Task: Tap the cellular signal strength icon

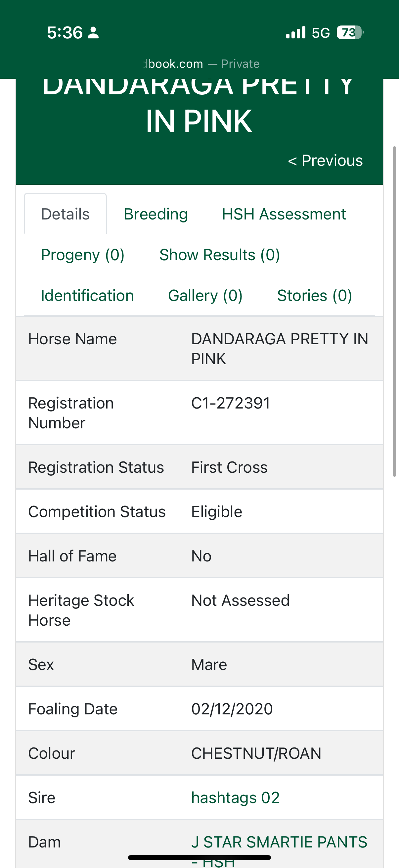Action: [296, 33]
